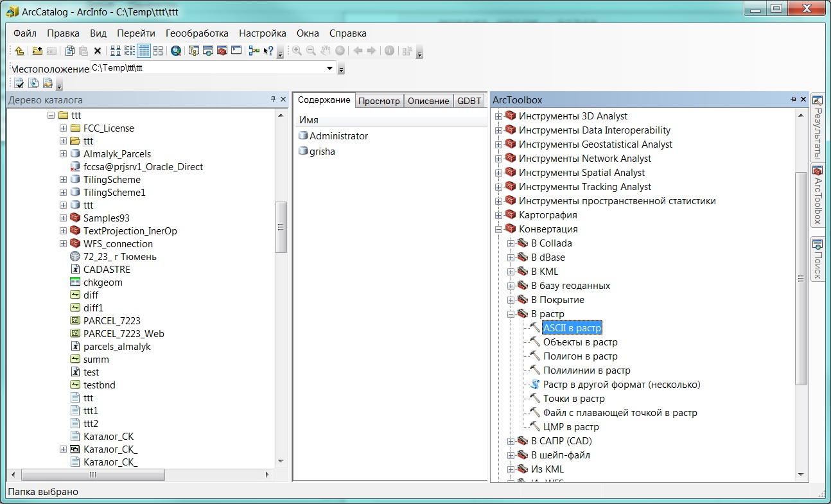Launch ArcMap using the globe magnifier icon
This screenshot has width=831, height=504.
coord(175,51)
